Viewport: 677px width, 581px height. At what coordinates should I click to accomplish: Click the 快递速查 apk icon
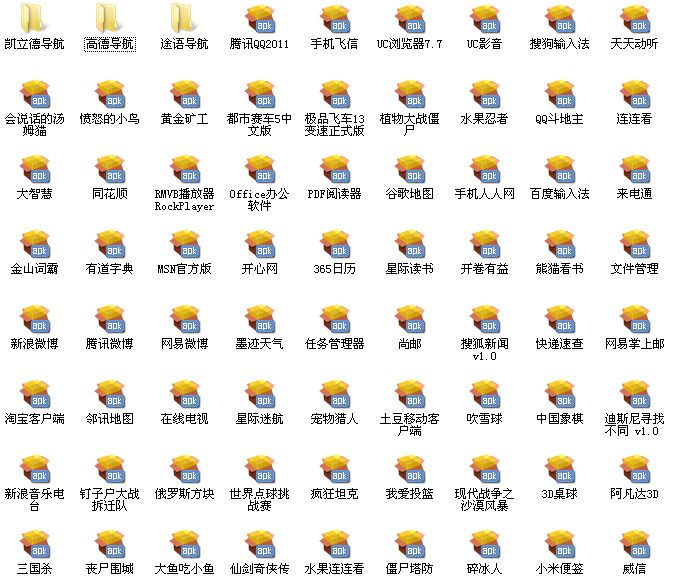pos(560,319)
